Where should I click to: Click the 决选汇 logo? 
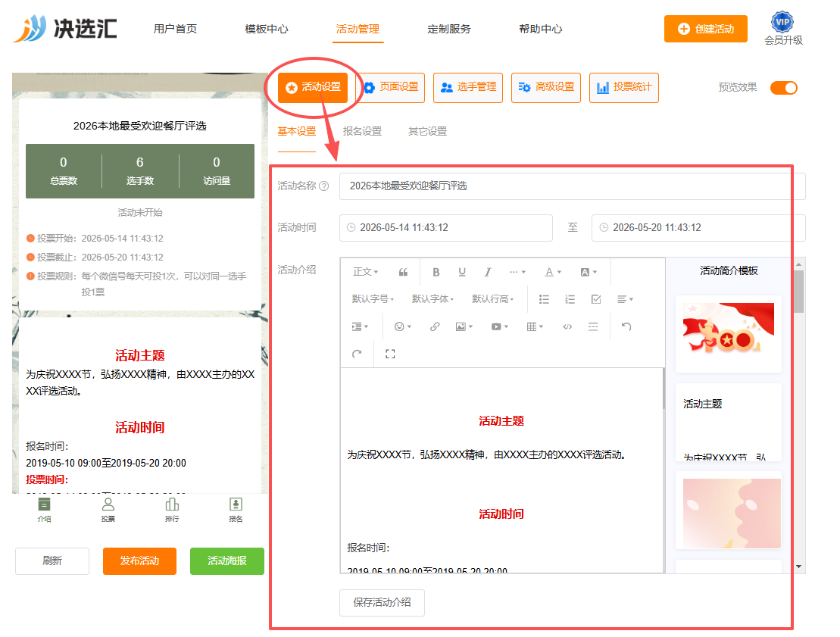pyautogui.click(x=65, y=28)
